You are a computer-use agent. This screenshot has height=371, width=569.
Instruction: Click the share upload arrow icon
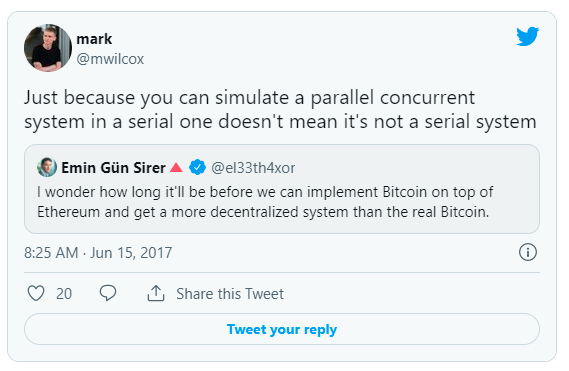156,293
